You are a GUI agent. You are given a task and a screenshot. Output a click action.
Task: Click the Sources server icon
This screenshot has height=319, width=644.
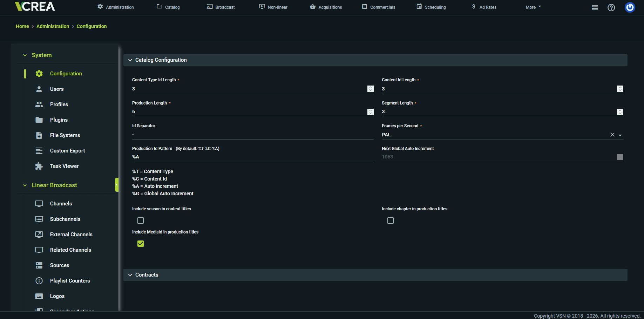click(39, 265)
